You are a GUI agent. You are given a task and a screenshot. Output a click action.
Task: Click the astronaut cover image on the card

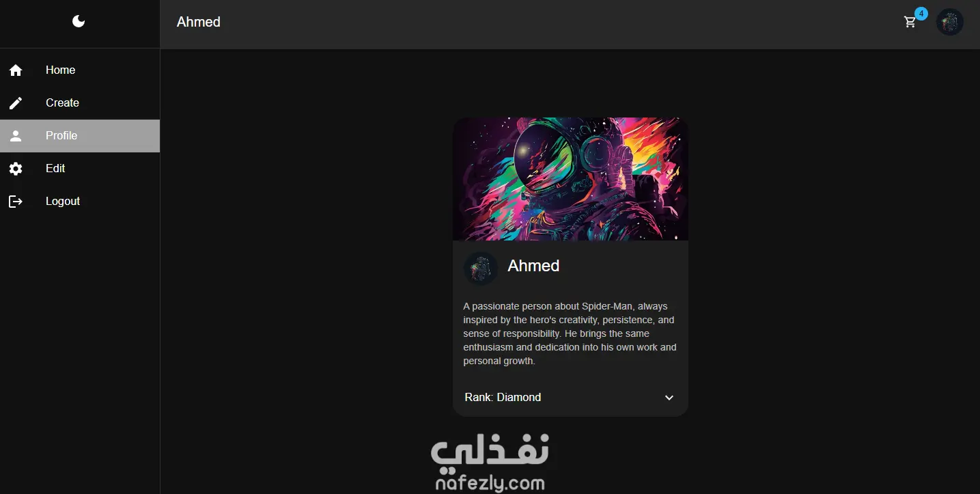coord(570,179)
